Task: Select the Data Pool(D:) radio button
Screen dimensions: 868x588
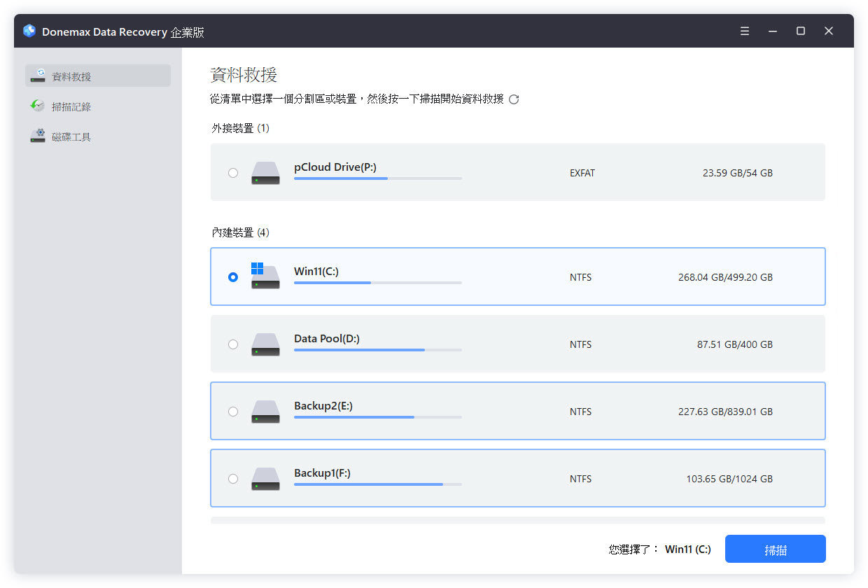Action: 233,344
